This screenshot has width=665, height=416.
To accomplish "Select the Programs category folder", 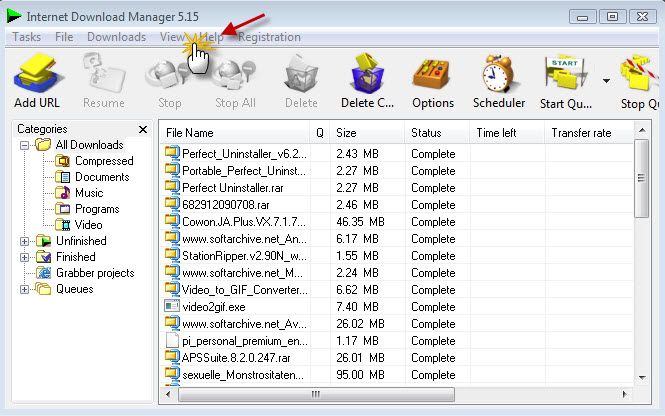I will click(97, 209).
